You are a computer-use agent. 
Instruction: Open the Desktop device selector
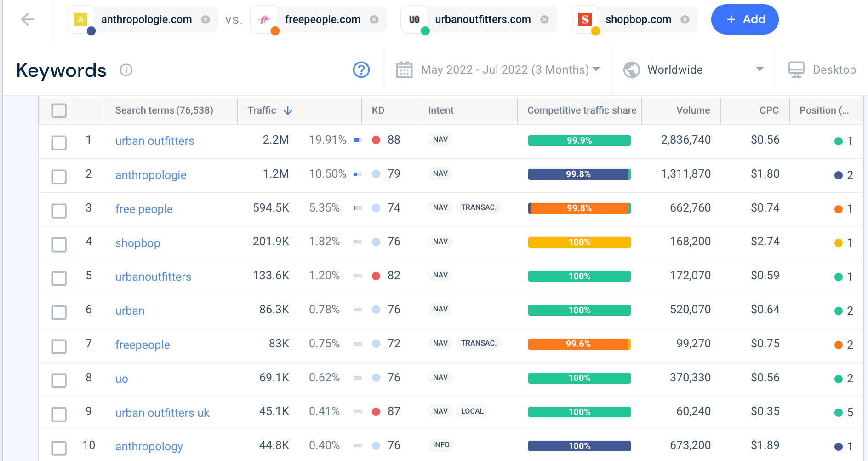[822, 70]
